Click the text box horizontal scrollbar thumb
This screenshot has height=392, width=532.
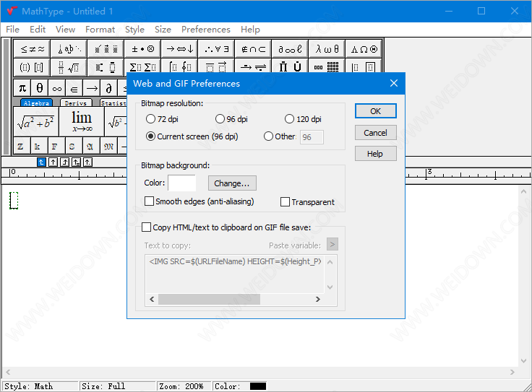coord(209,299)
